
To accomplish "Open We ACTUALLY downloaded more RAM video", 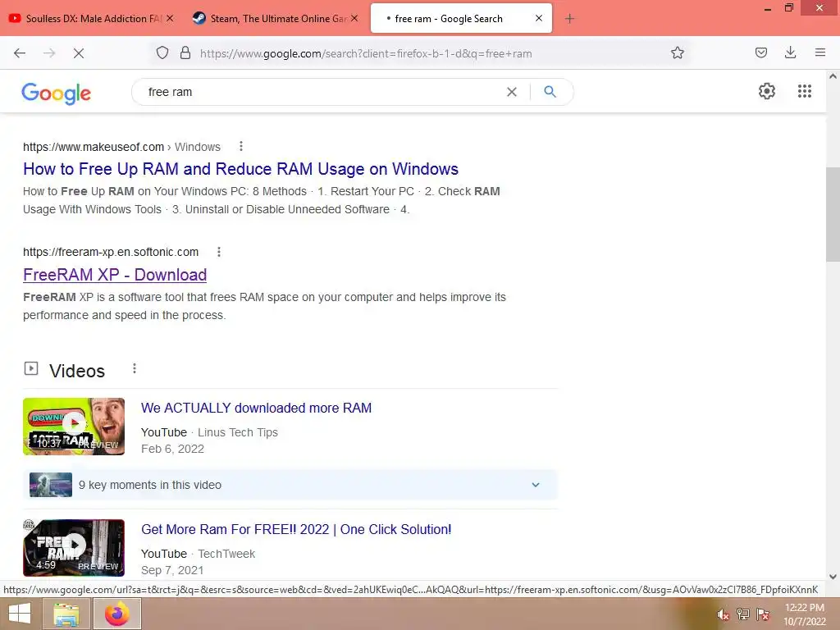I will [256, 408].
